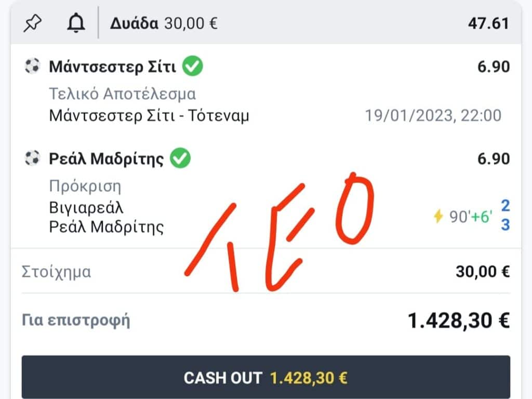The height and width of the screenshot is (399, 532).
Task: Click the Πρόκριση market label
Action: tap(85, 186)
